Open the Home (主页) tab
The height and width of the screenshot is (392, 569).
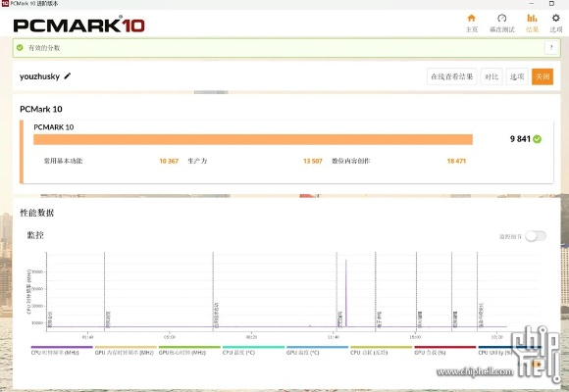tap(471, 23)
